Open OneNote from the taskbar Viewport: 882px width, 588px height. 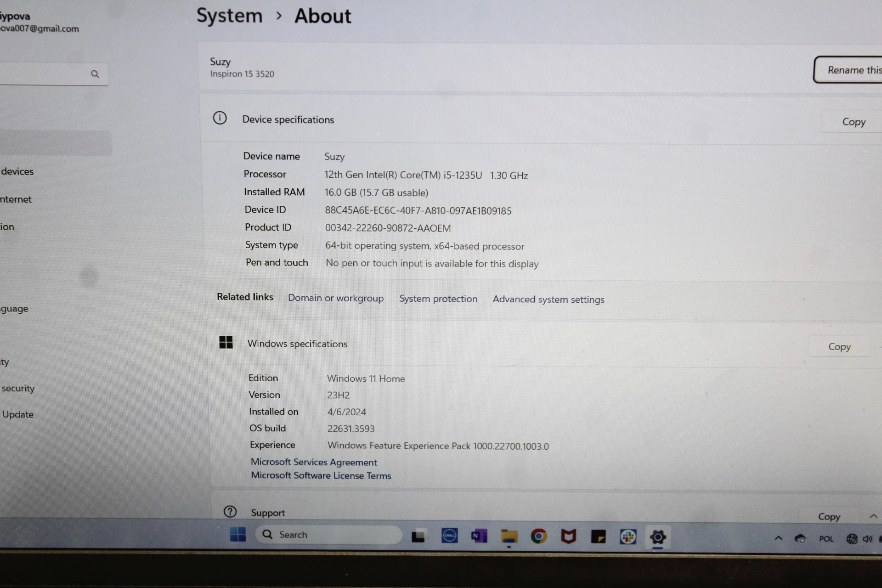click(479, 536)
